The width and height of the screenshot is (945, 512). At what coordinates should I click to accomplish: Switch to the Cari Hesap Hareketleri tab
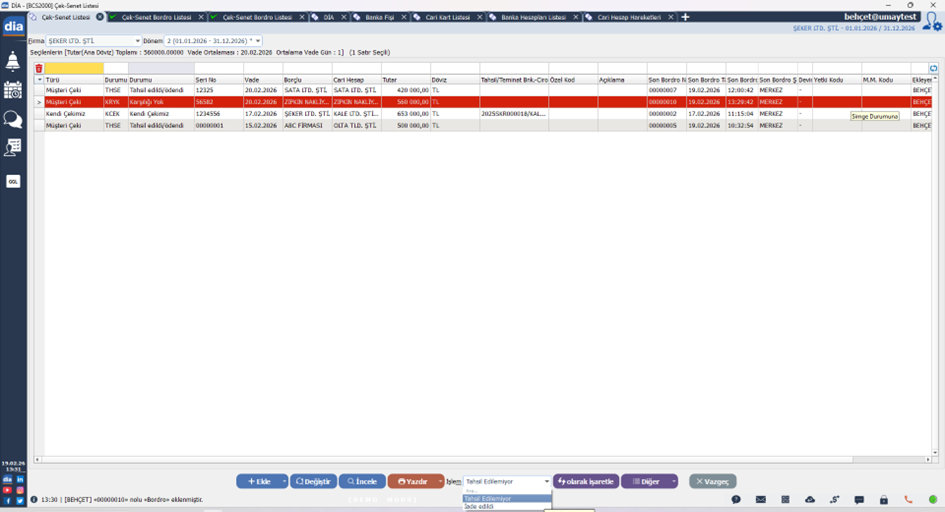point(629,17)
